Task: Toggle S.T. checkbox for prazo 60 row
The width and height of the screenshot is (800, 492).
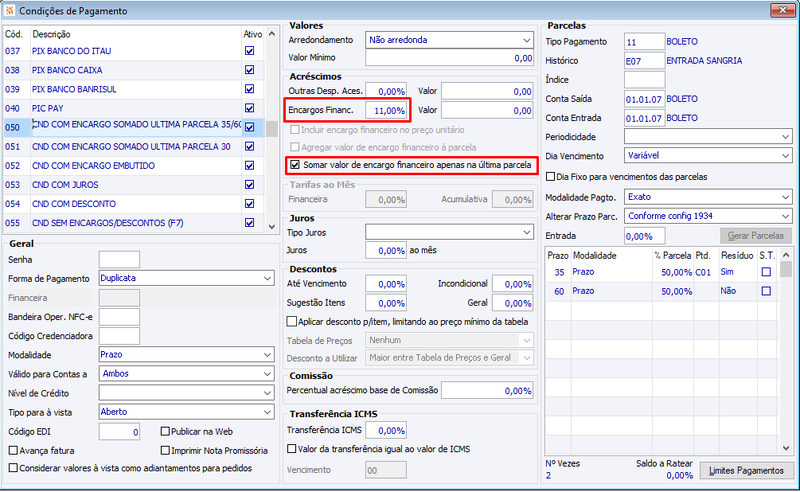Action: 766,291
